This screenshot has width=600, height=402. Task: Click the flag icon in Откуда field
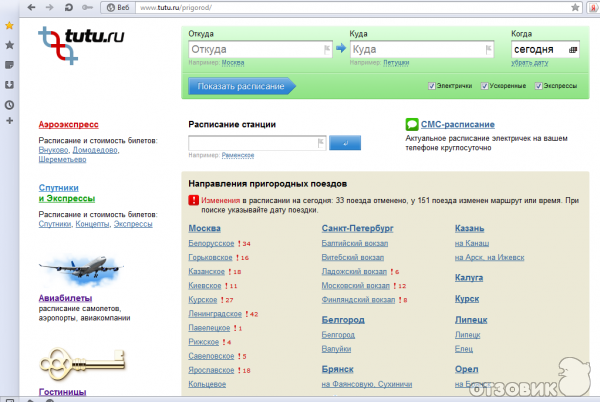pos(322,48)
